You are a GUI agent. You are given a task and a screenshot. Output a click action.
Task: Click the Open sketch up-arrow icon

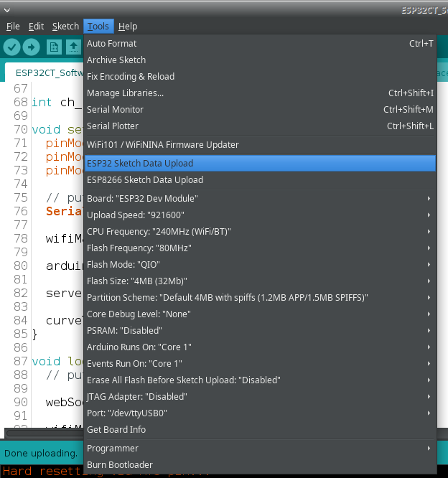pyautogui.click(x=73, y=47)
